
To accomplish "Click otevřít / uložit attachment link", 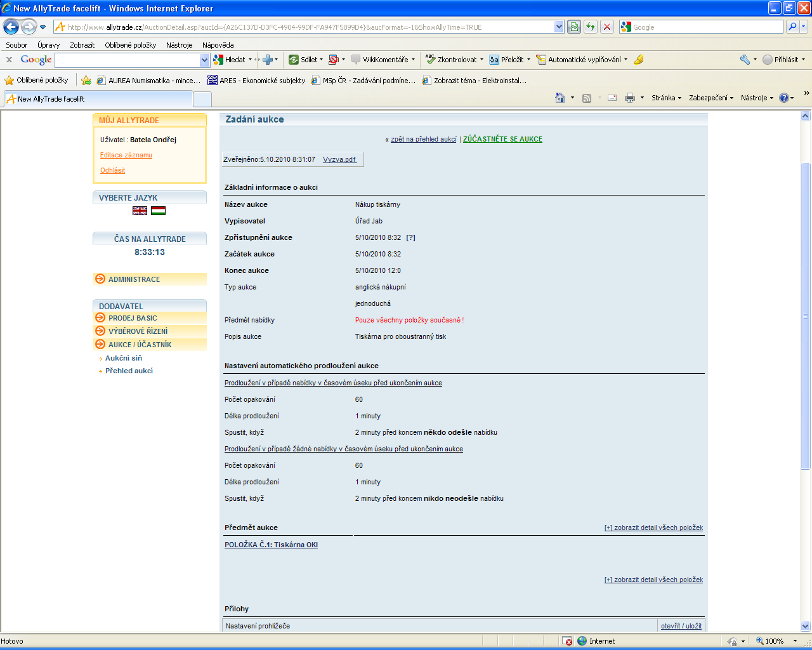I will click(x=681, y=626).
